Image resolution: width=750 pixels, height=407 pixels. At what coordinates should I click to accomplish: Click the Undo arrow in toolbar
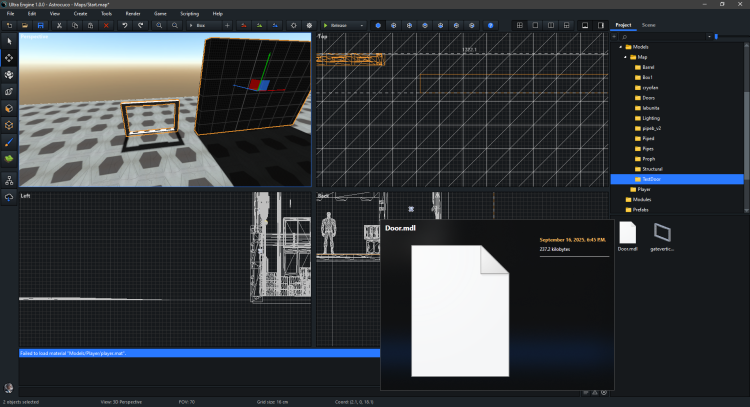[x=124, y=24]
